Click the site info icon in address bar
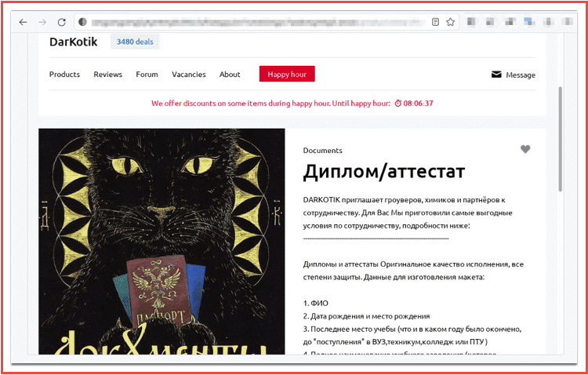The image size is (588, 375). (82, 22)
